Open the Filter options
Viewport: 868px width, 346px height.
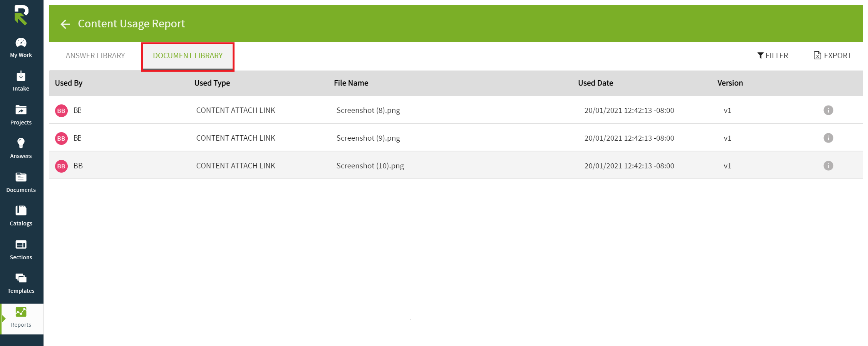772,55
